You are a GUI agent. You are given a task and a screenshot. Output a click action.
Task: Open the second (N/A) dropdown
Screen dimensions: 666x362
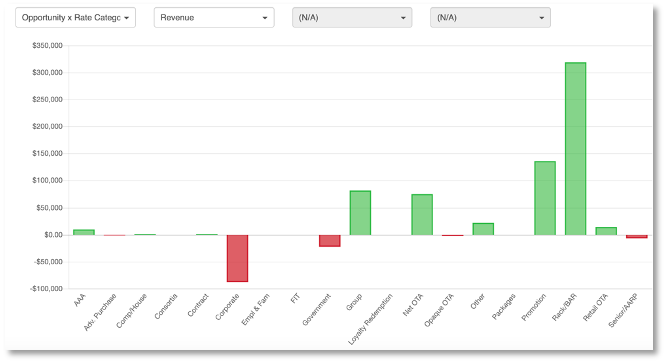[x=490, y=18]
